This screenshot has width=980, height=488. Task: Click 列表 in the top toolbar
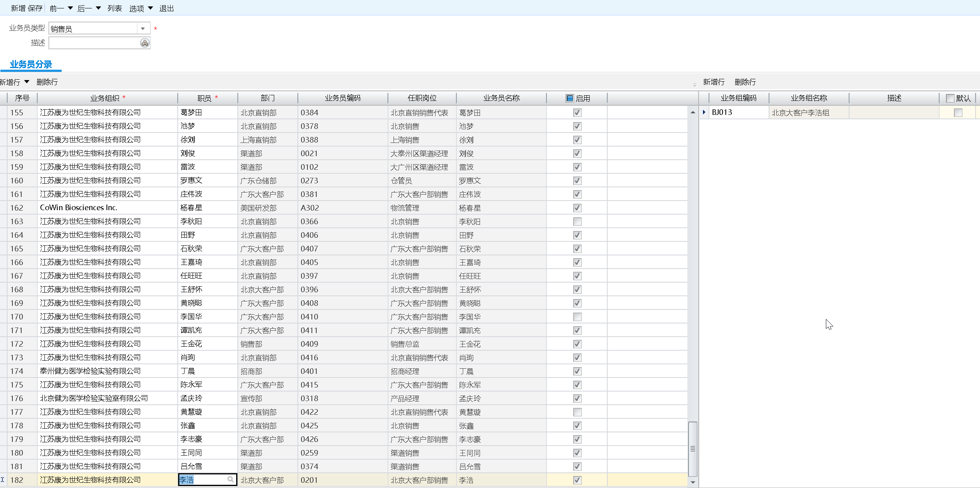click(114, 8)
